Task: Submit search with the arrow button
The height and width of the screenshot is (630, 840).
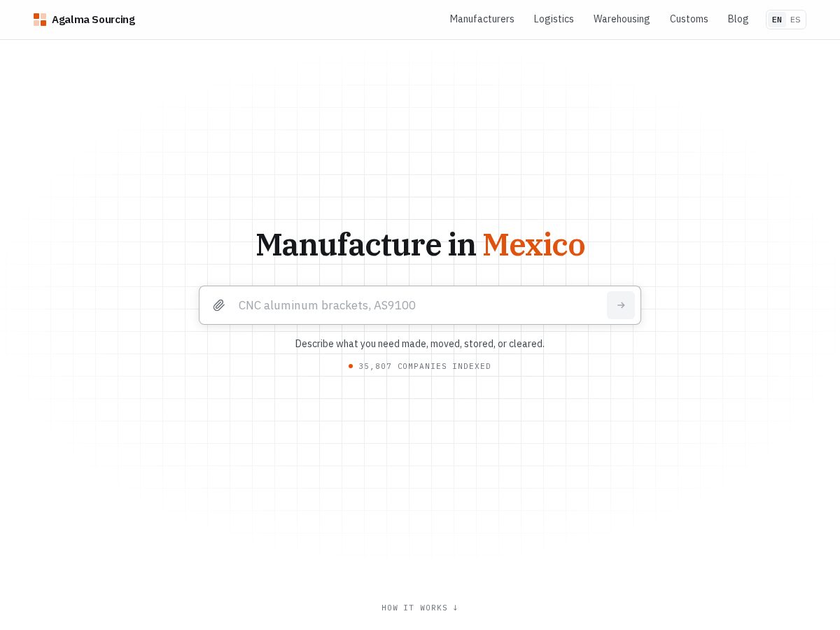Action: [x=621, y=305]
